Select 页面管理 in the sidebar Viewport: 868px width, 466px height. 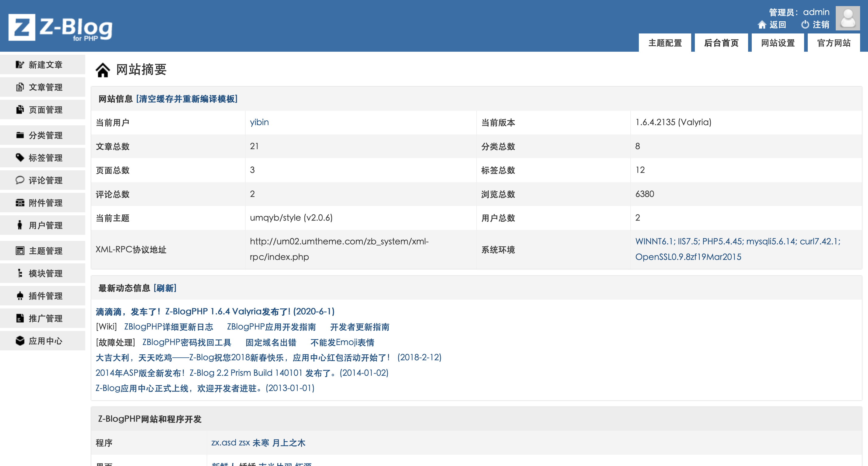point(43,110)
